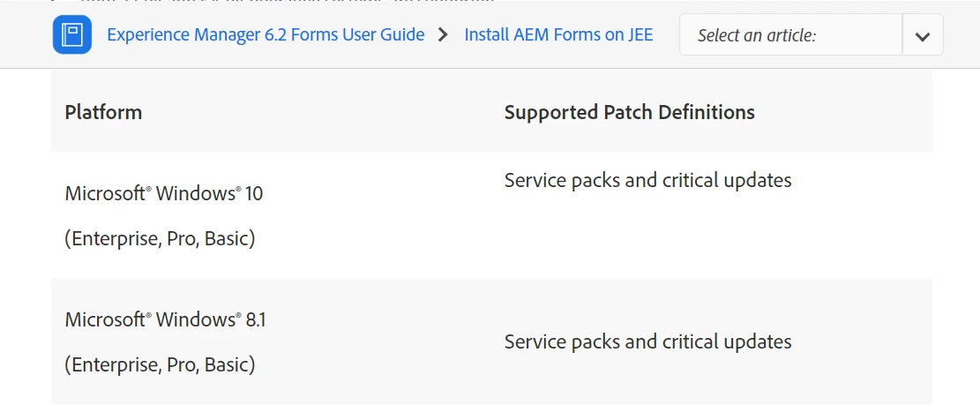
Task: Select the Microsoft Windows 10 platform text
Action: (164, 194)
